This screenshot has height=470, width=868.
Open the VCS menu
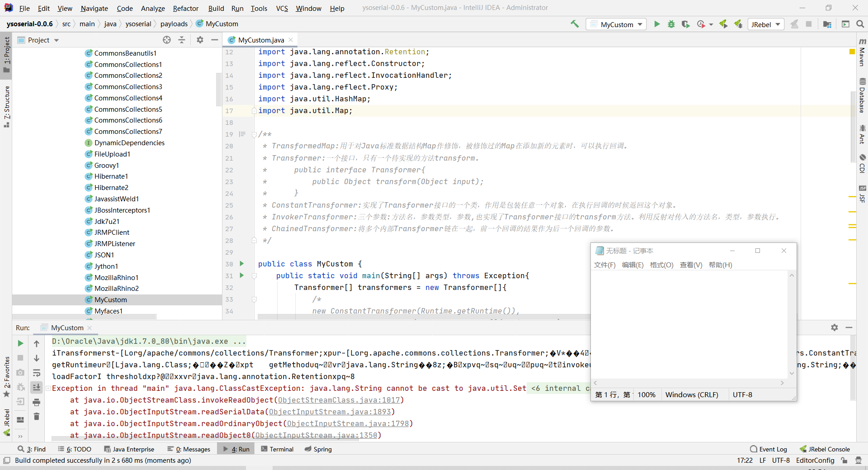pyautogui.click(x=282, y=8)
